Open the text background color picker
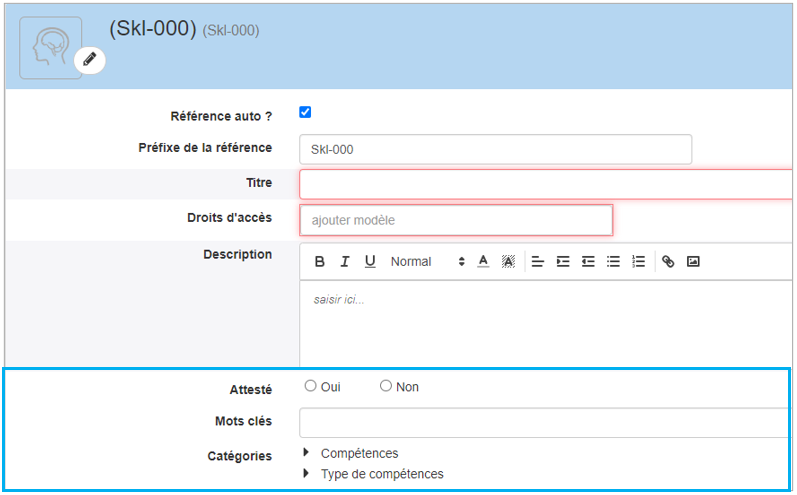 coord(508,262)
